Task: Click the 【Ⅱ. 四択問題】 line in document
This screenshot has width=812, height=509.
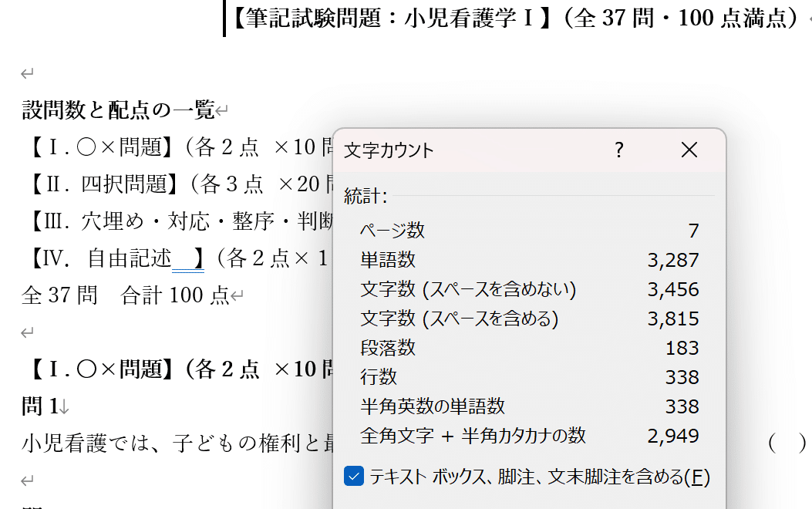Action: point(179,184)
